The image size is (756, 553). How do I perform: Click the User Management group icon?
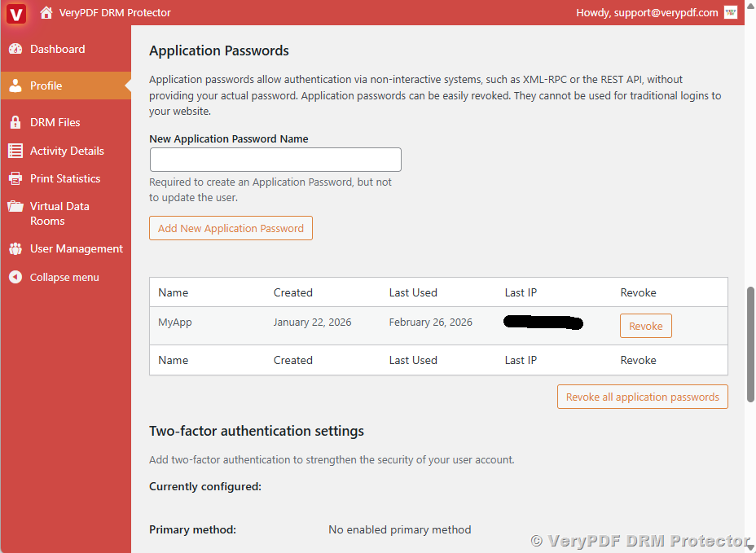15,248
